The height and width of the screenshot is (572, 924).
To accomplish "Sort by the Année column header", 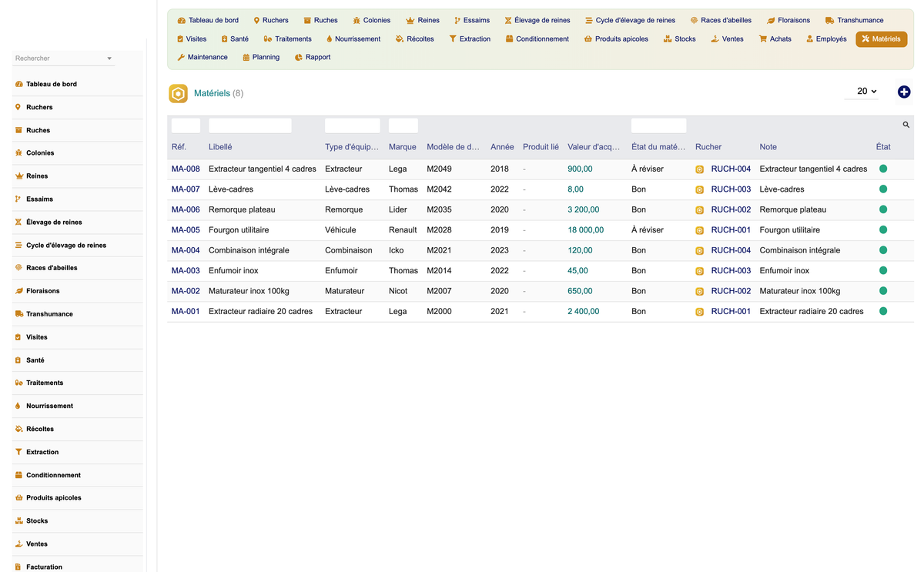I will coord(502,147).
